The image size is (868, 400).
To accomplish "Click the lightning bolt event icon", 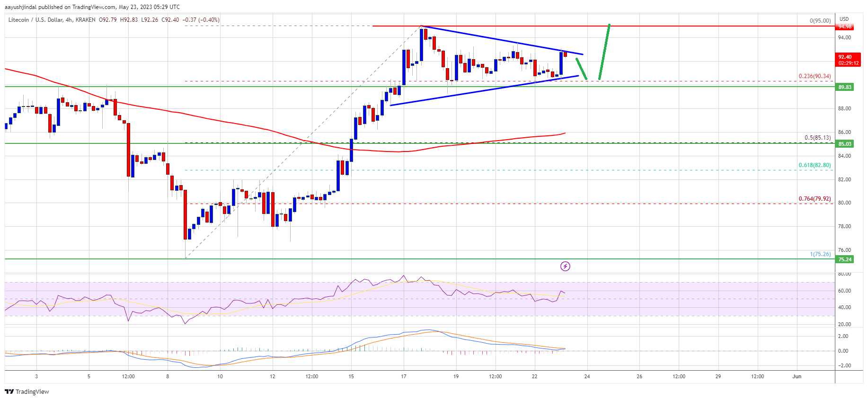I will (x=565, y=266).
